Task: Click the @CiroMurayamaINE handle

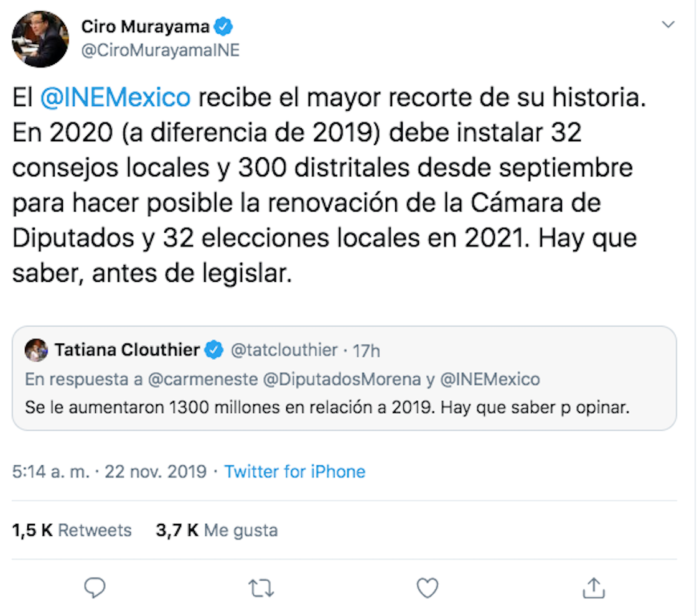Action: pyautogui.click(x=160, y=50)
